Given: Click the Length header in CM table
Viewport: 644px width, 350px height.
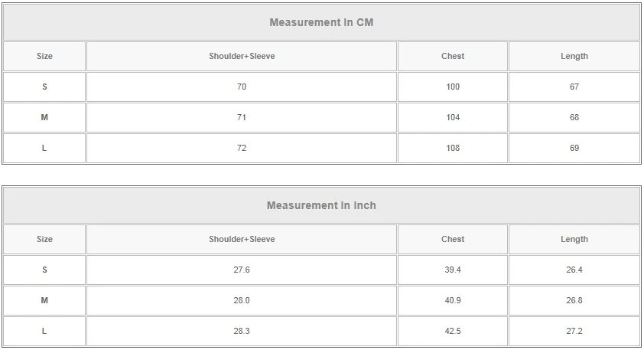Looking at the screenshot, I should [x=574, y=56].
